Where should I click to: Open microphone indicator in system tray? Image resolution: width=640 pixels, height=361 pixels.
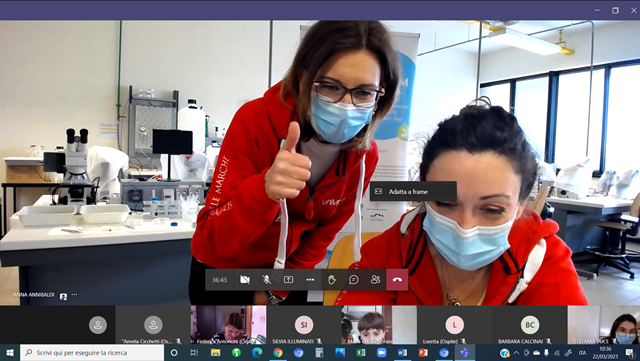point(547,353)
